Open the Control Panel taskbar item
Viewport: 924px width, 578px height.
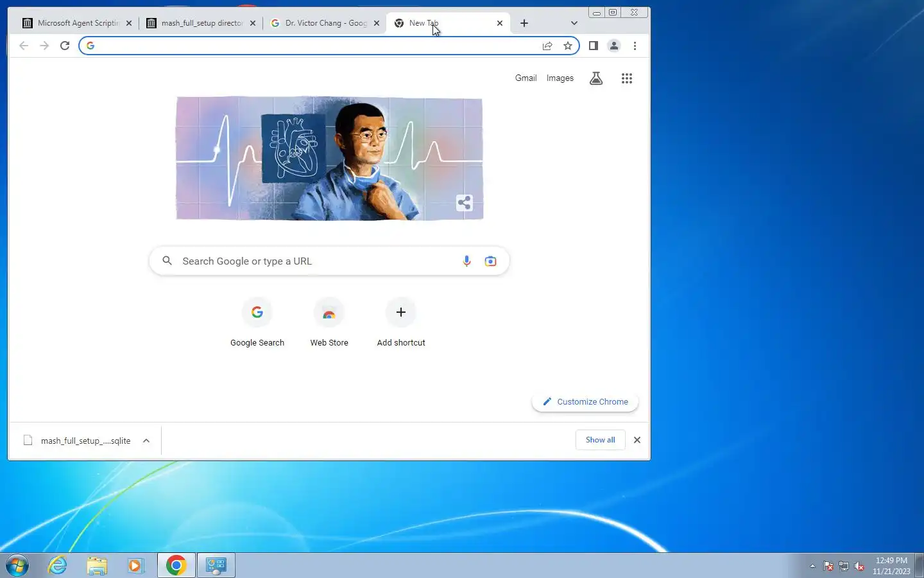(x=216, y=565)
